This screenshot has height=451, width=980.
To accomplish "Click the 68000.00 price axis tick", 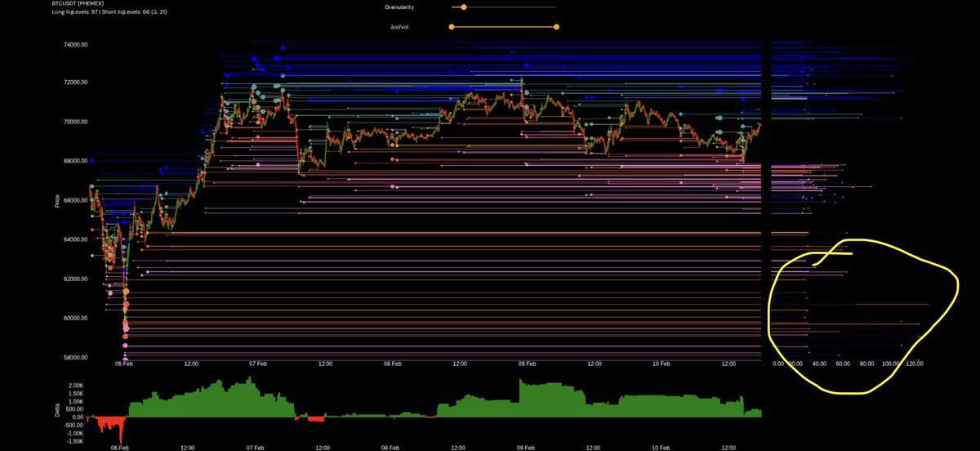I will pos(76,161).
